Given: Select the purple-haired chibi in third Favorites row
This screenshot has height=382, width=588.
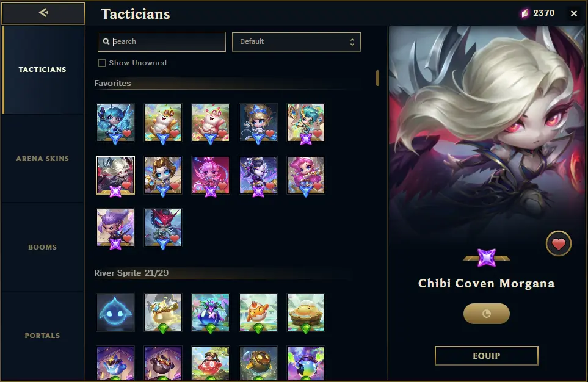Looking at the screenshot, I should click(115, 228).
